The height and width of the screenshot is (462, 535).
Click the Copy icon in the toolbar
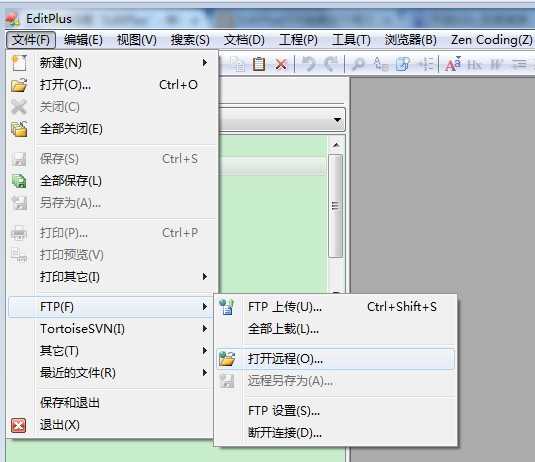[x=237, y=64]
